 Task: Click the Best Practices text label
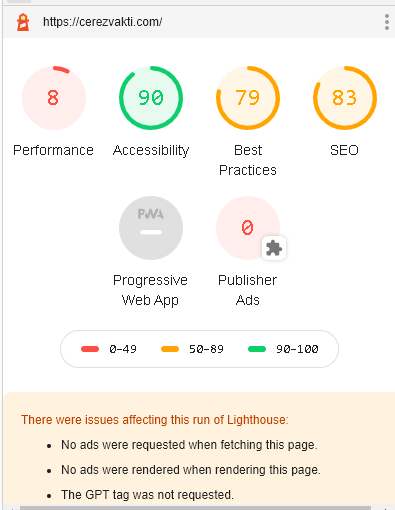point(248,160)
